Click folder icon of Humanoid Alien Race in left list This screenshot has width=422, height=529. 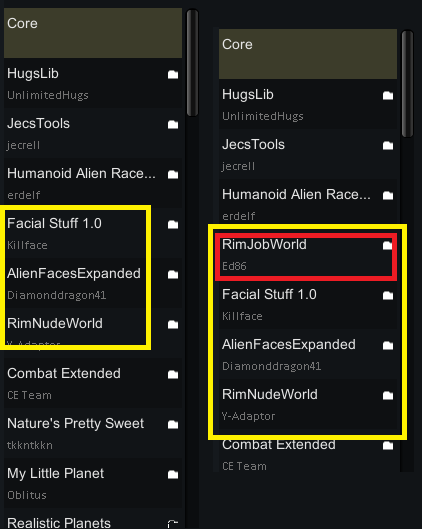(173, 174)
